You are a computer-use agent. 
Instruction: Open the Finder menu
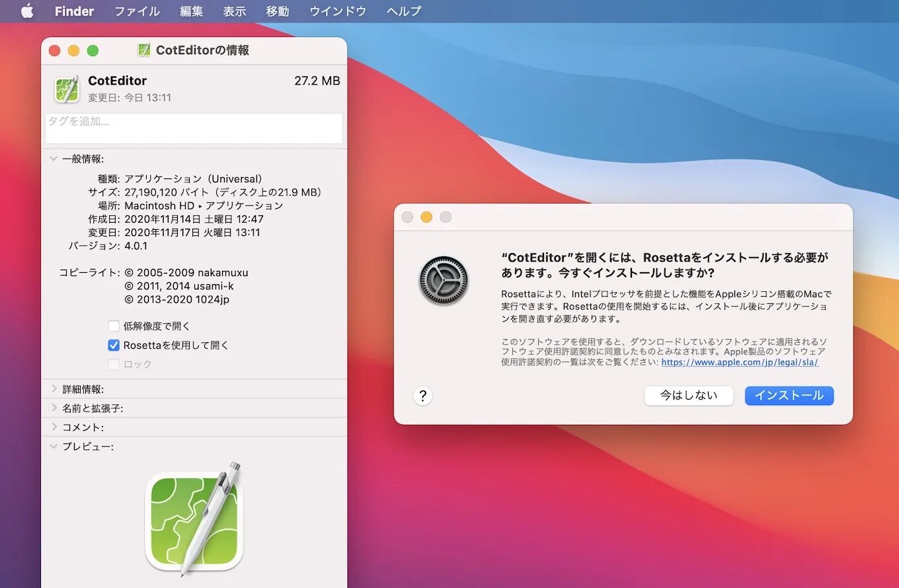(74, 11)
